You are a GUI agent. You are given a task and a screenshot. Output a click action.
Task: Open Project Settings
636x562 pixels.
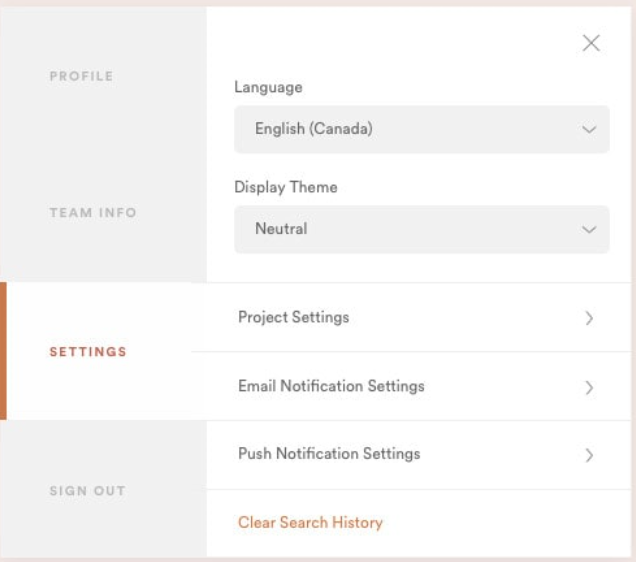294,317
